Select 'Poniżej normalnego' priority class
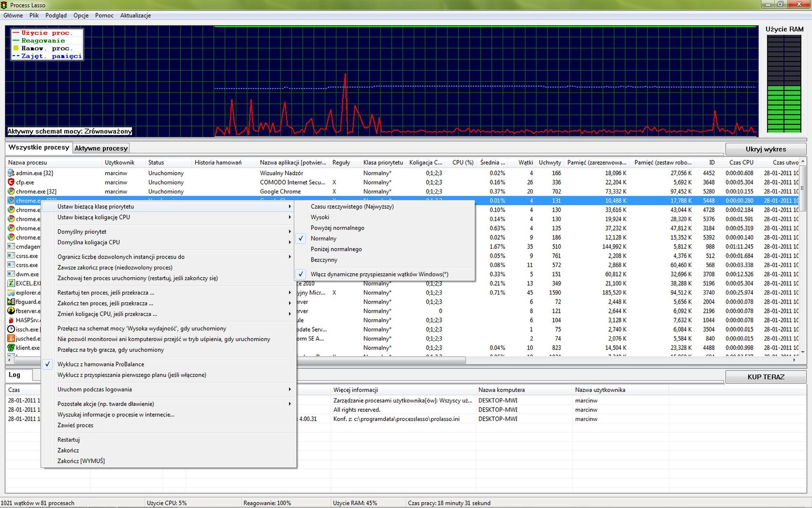 (x=385, y=249)
